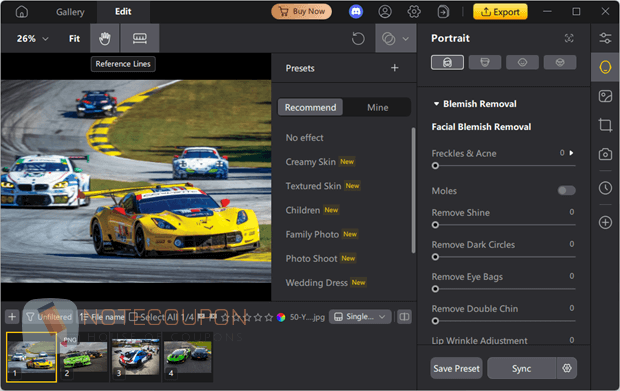Click the import file icon beside settings
The image size is (620, 391).
[443, 12]
